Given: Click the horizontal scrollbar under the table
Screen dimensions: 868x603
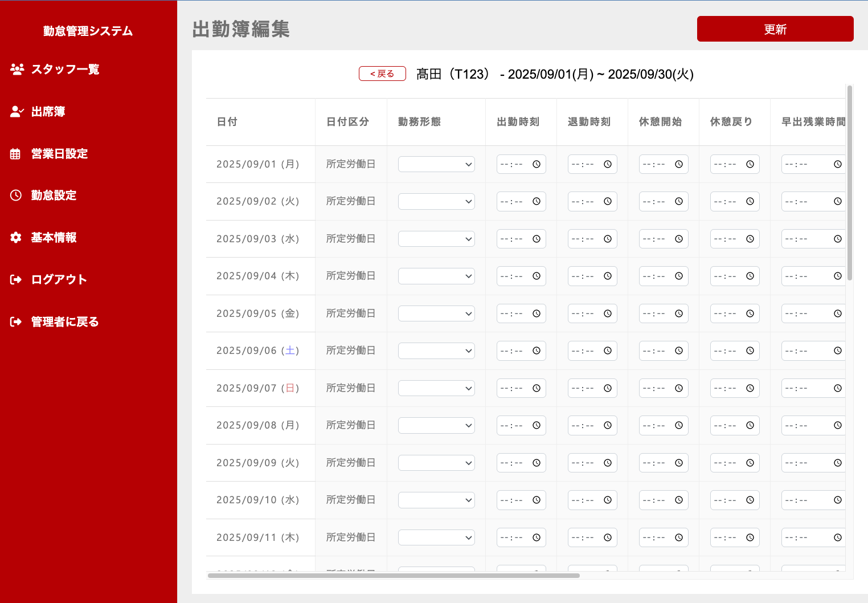Looking at the screenshot, I should 393,576.
